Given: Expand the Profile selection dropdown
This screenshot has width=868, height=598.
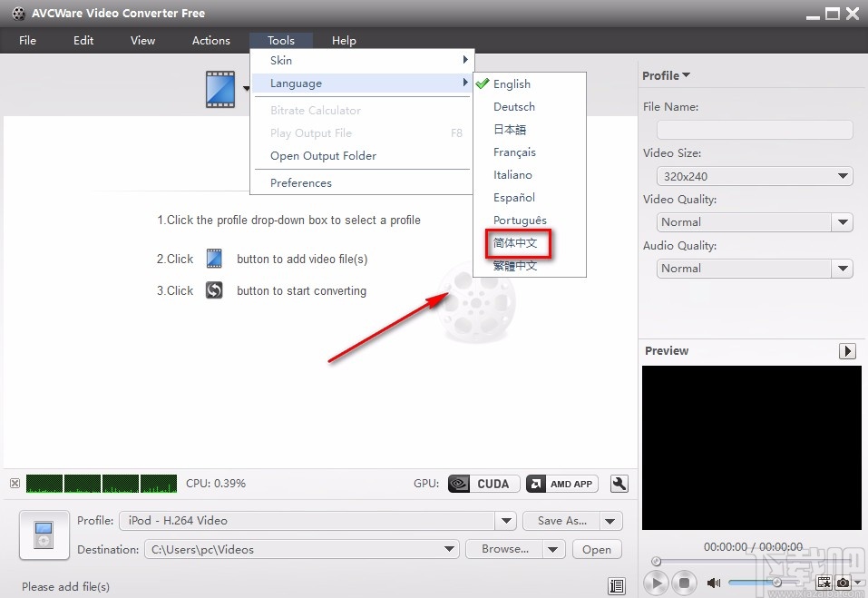Looking at the screenshot, I should (505, 520).
